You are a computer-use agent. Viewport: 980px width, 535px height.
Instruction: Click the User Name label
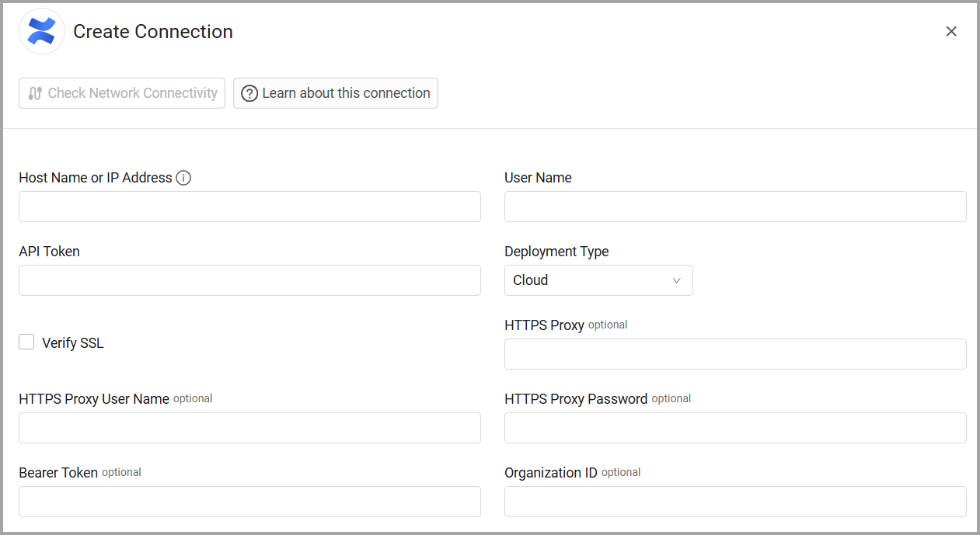pos(538,178)
